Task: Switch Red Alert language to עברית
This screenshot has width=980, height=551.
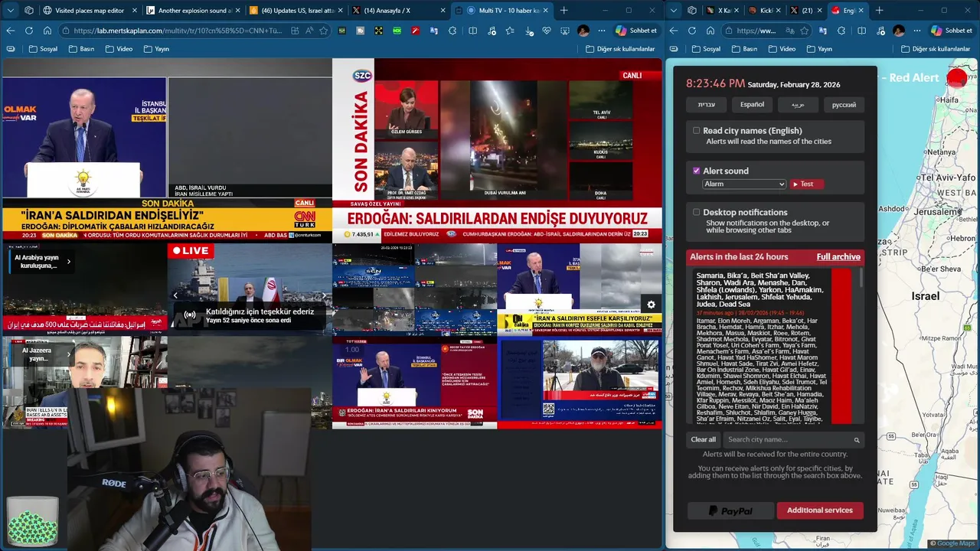Action: coord(707,105)
